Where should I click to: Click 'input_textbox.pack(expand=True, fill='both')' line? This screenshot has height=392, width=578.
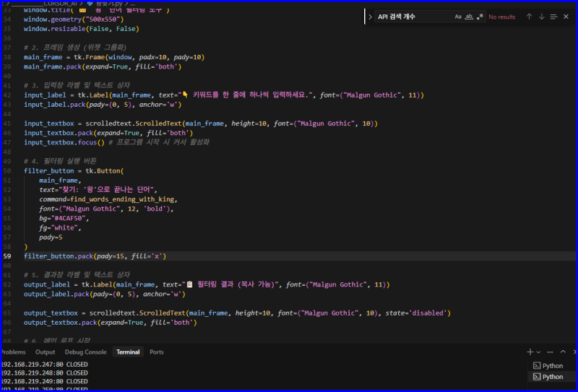108,133
